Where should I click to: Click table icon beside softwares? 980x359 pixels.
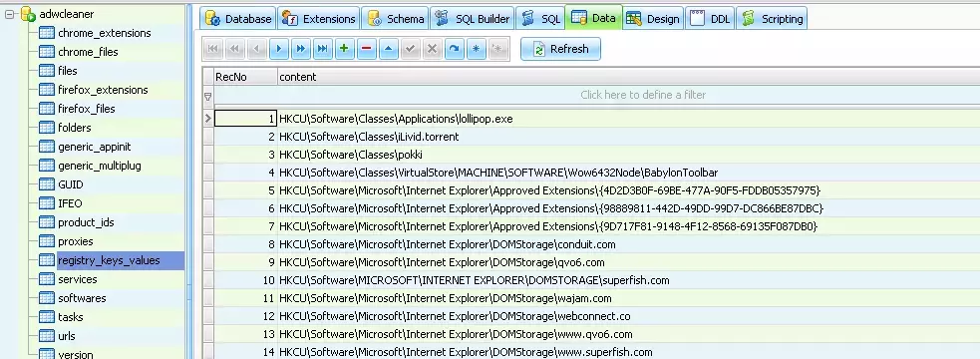point(47,298)
